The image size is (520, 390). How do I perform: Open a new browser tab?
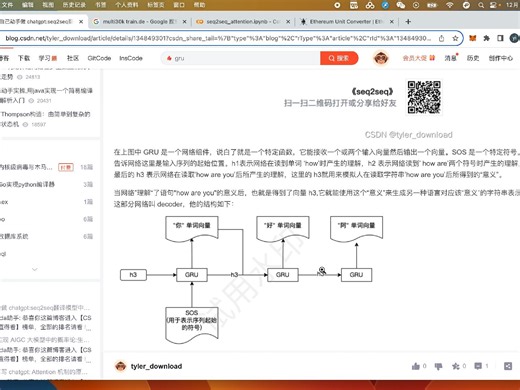[408, 22]
